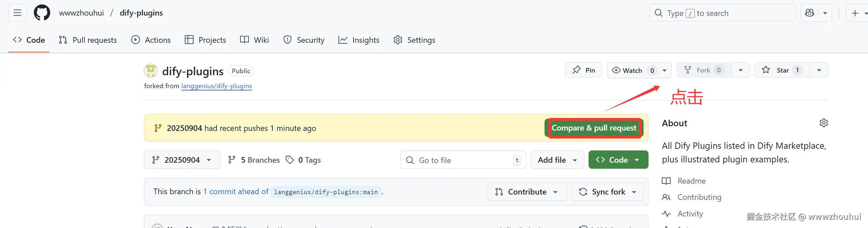This screenshot has height=228, width=868.
Task: Follow langgenius/dify-plugins upstream link
Action: point(216,86)
